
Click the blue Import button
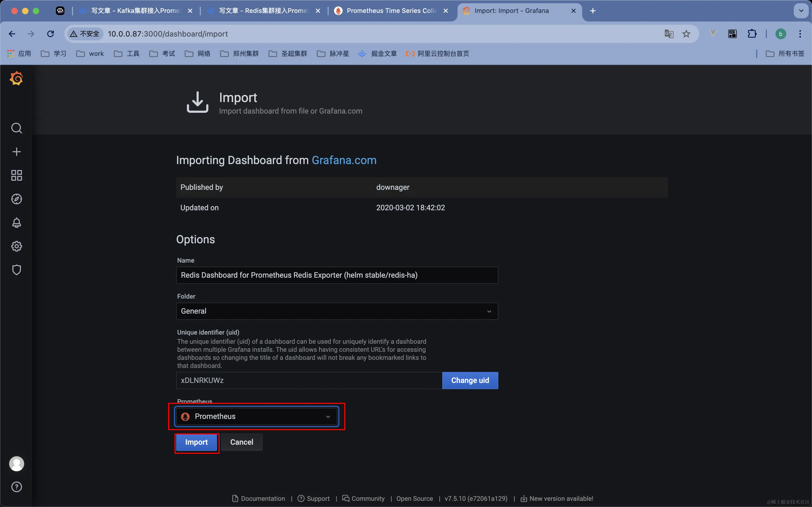click(197, 442)
